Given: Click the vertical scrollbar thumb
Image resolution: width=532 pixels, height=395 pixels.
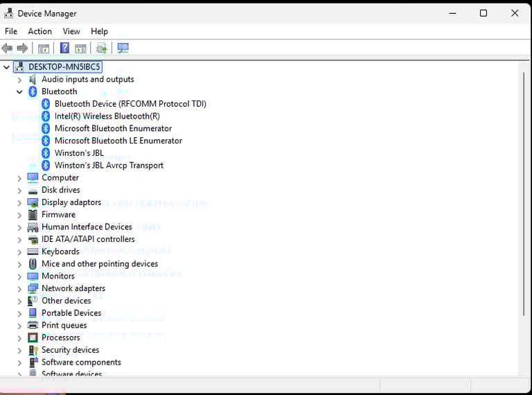Looking at the screenshot, I should [x=524, y=194].
